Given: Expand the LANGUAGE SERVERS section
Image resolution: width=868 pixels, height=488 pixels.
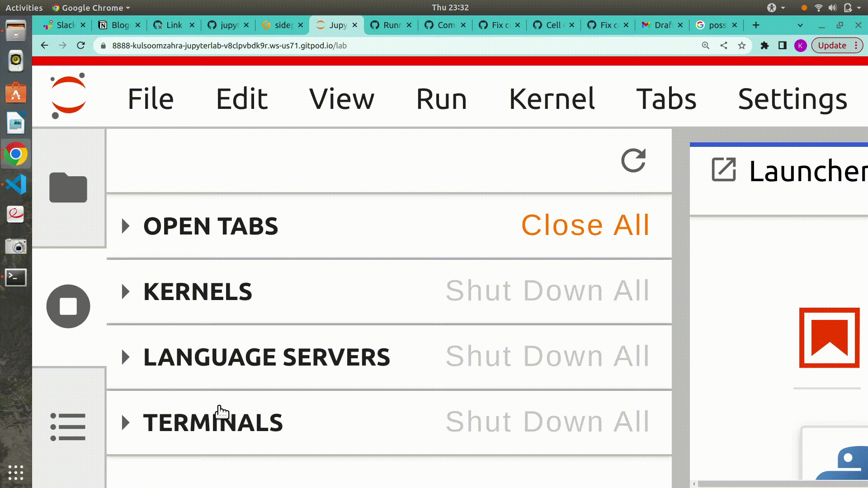Looking at the screenshot, I should click(x=126, y=357).
